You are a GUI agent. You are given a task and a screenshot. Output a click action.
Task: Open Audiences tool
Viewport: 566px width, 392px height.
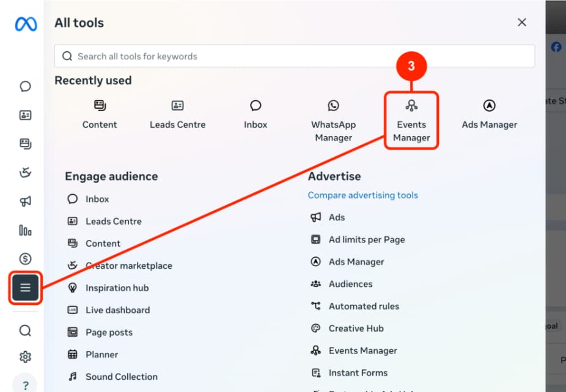coord(341,284)
